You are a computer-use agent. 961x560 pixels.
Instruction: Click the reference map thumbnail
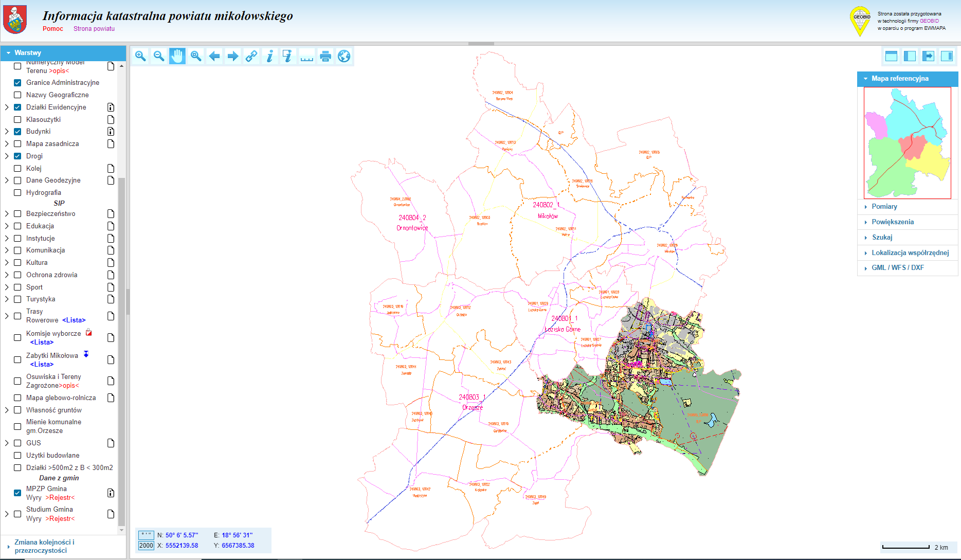tap(907, 143)
